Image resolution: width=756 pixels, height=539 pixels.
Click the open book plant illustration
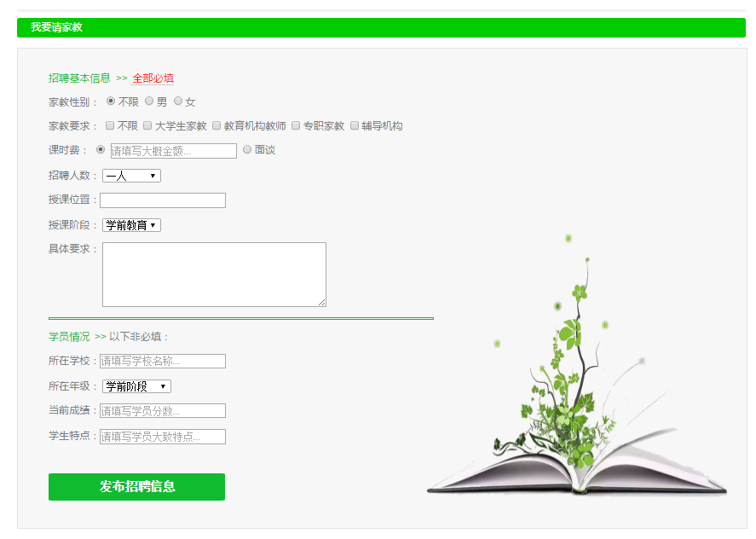point(577,365)
